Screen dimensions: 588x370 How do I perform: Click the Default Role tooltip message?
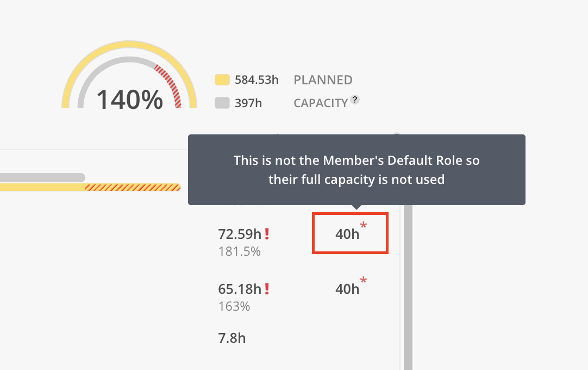pyautogui.click(x=356, y=170)
